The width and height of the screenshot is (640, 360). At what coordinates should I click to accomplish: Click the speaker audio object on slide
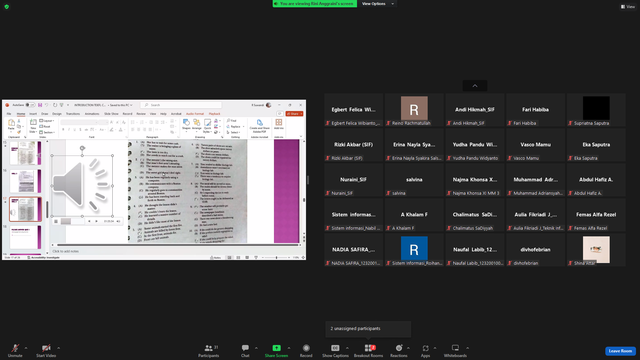pyautogui.click(x=82, y=186)
